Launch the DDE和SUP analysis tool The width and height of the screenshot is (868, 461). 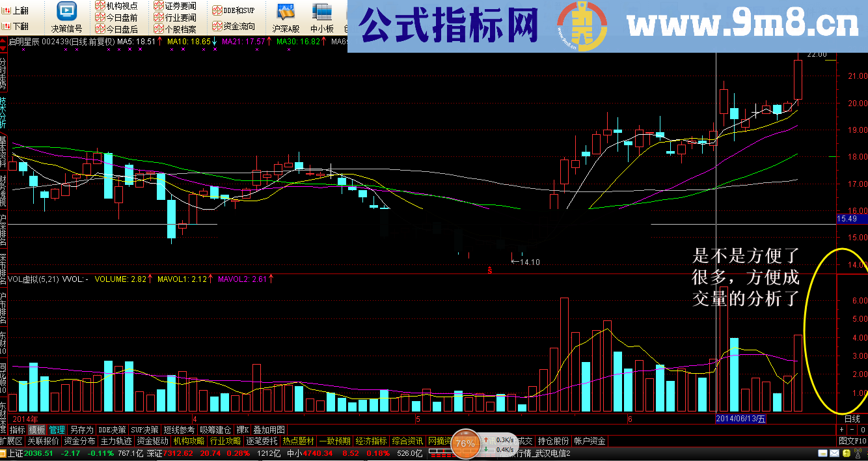click(x=234, y=9)
